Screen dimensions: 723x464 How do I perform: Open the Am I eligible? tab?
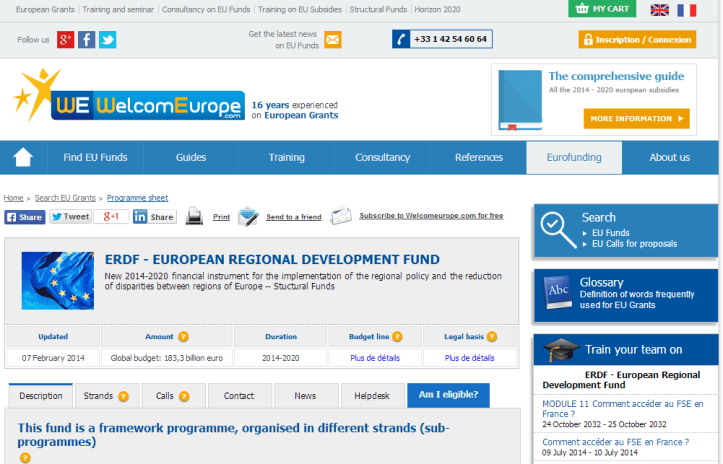point(448,396)
